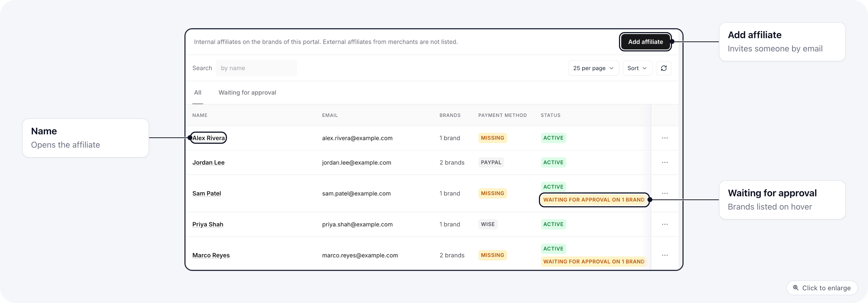Image resolution: width=868 pixels, height=303 pixels.
Task: Open the Sort dropdown
Action: (637, 68)
